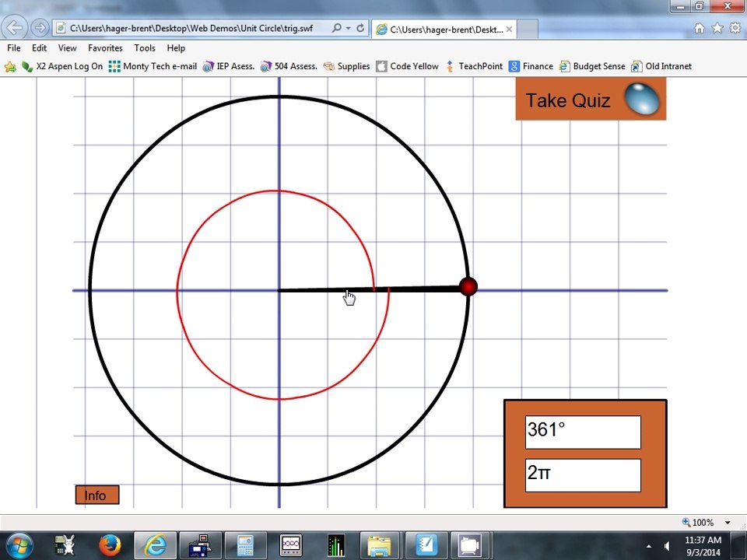Open Firefox from the taskbar
This screenshot has height=560, width=747.
tap(110, 545)
